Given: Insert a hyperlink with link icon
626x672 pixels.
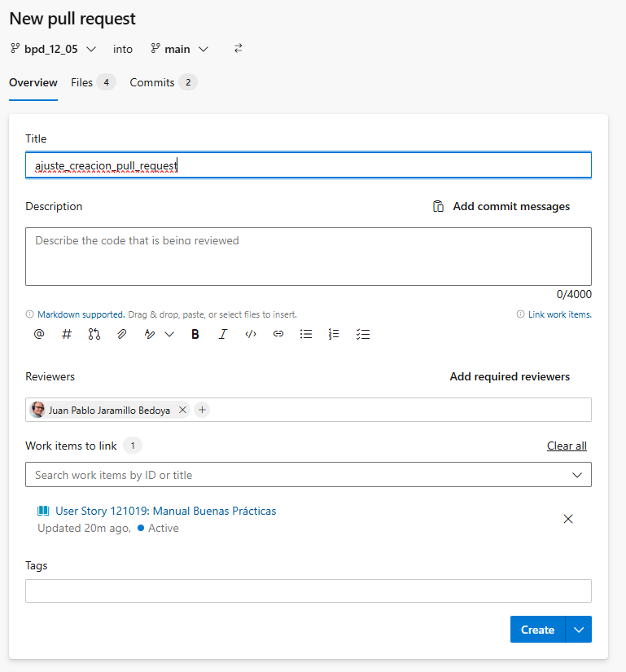Looking at the screenshot, I should click(278, 334).
